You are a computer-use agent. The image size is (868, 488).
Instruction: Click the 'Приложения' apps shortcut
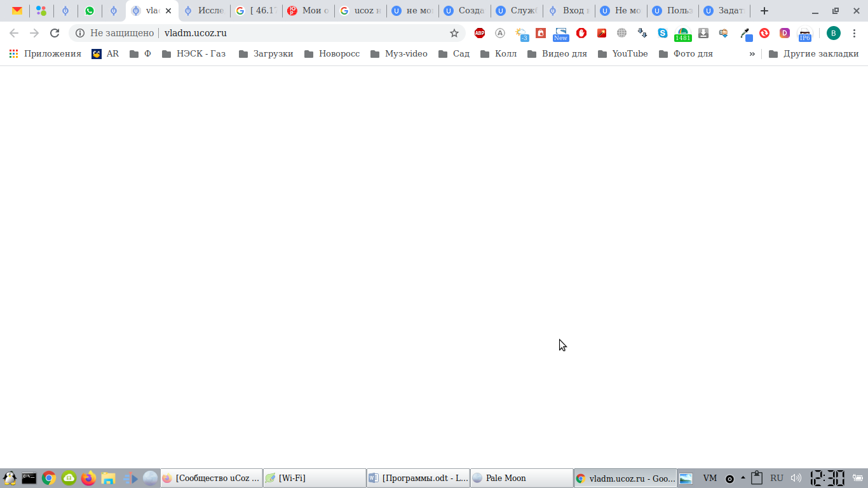[x=45, y=54]
